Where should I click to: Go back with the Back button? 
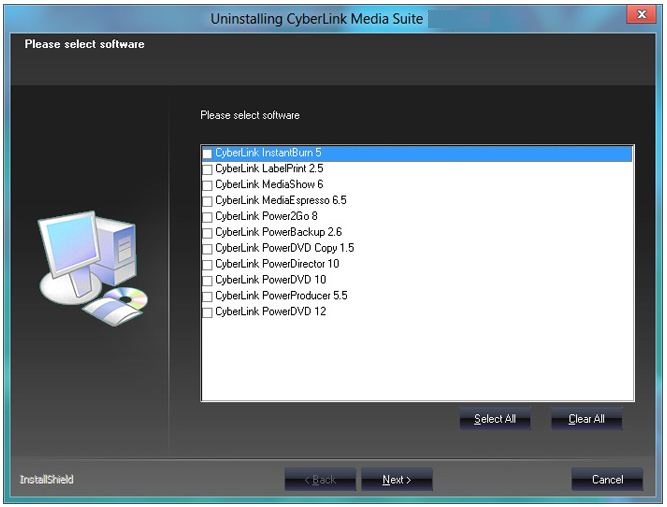tap(320, 480)
